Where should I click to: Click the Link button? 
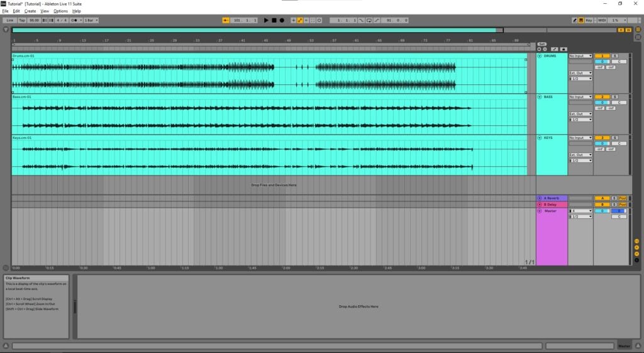click(9, 20)
